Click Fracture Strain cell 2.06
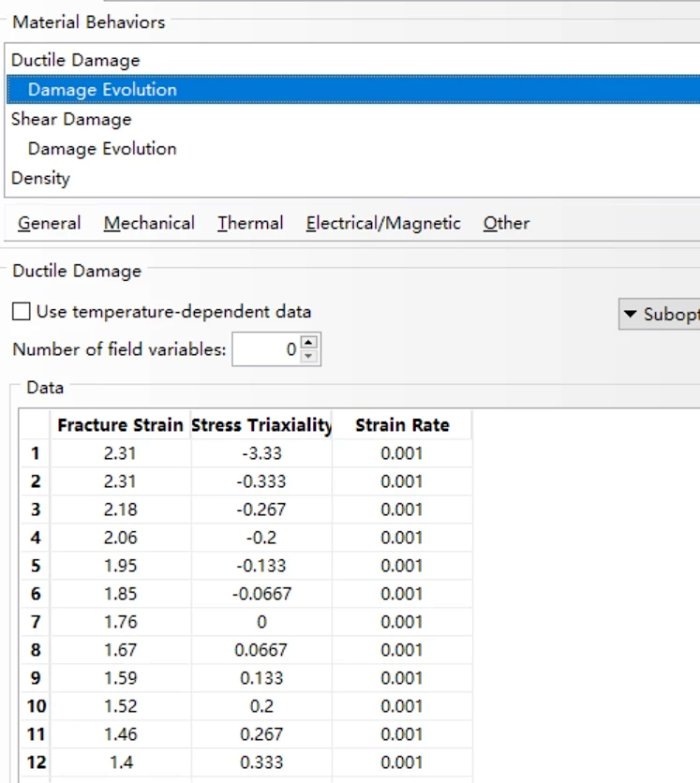The width and height of the screenshot is (700, 783). tap(120, 538)
